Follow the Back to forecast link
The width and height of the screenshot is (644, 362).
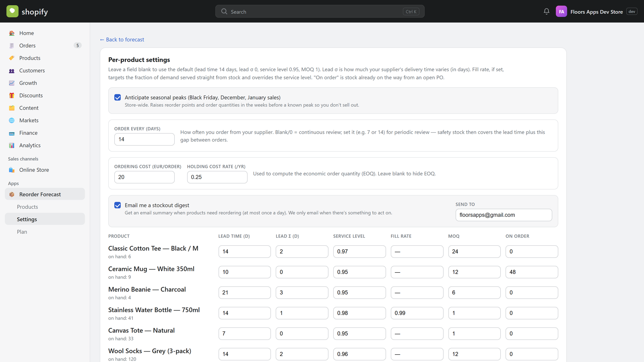coord(122,39)
